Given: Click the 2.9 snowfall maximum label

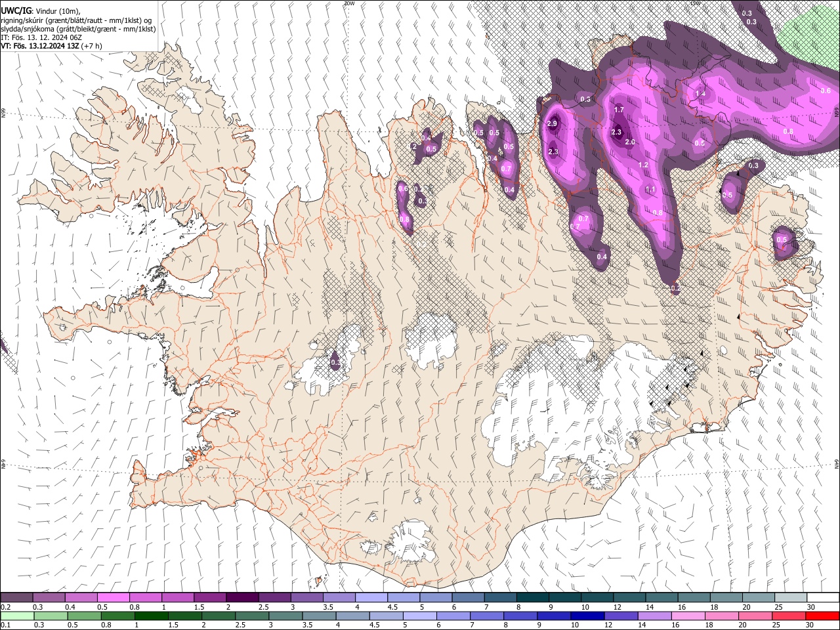Looking at the screenshot, I should tap(552, 124).
